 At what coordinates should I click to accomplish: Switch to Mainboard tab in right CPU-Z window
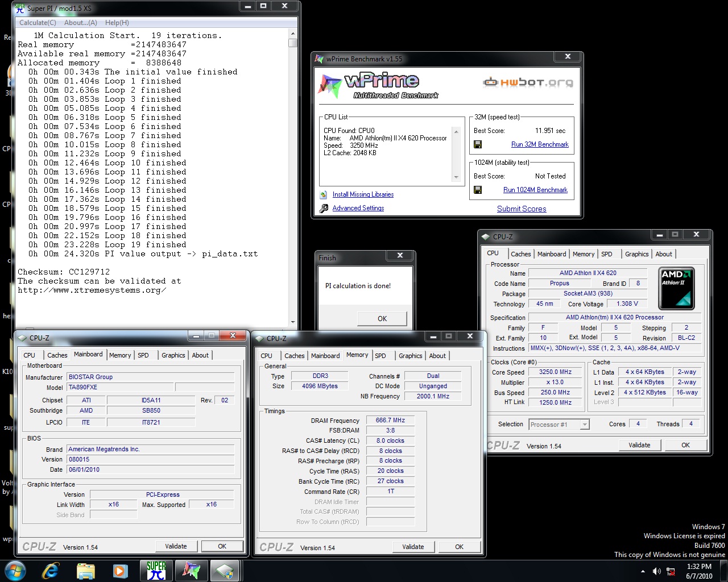click(x=552, y=254)
